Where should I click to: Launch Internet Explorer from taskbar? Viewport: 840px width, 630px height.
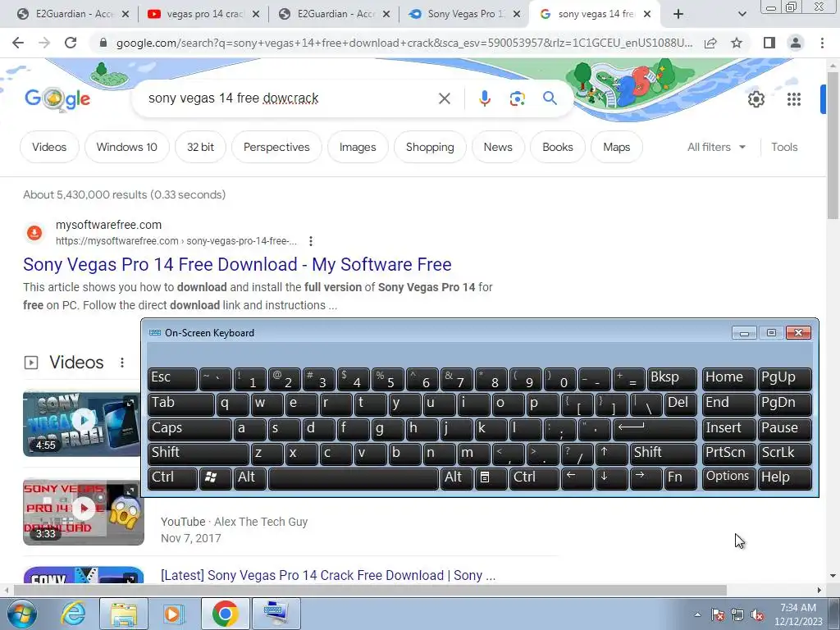click(73, 614)
